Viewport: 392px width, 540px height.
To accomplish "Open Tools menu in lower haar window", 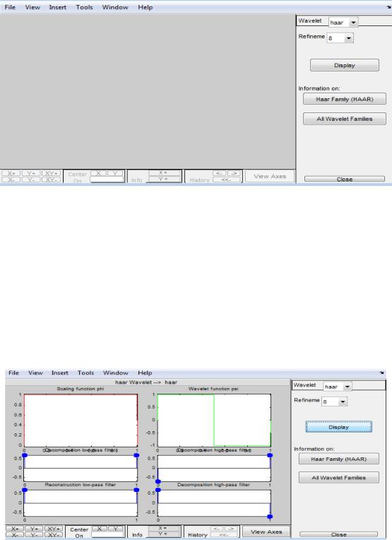I will click(x=85, y=372).
